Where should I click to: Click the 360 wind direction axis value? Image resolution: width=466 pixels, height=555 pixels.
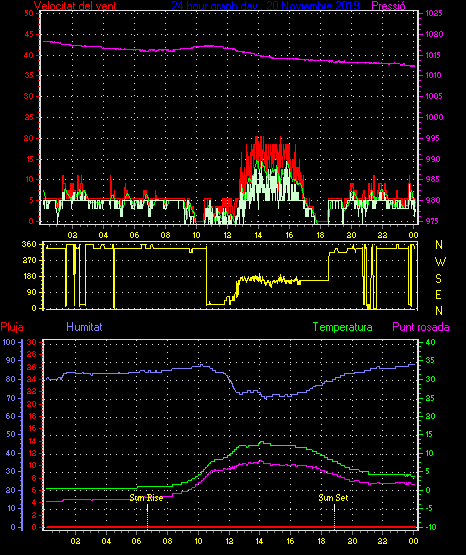29,244
